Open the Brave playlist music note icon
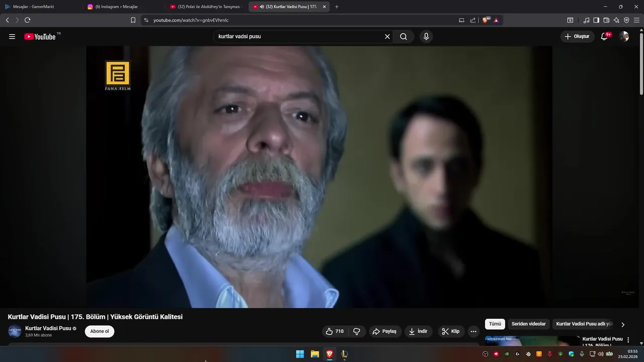 [x=586, y=20]
